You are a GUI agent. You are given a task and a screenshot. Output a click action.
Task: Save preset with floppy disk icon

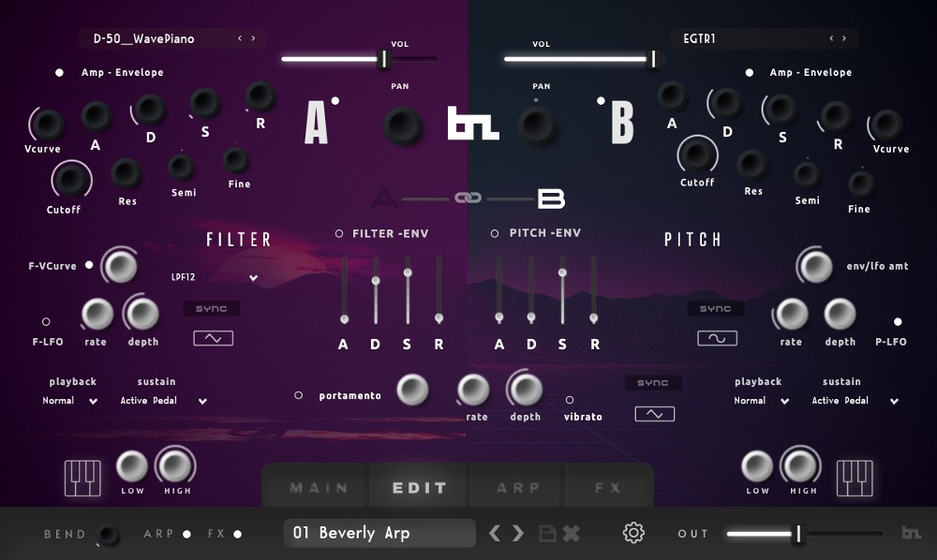547,533
